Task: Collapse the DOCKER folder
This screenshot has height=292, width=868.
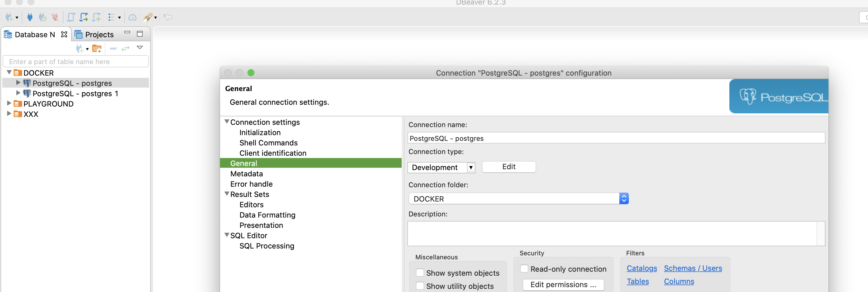Action: point(9,72)
